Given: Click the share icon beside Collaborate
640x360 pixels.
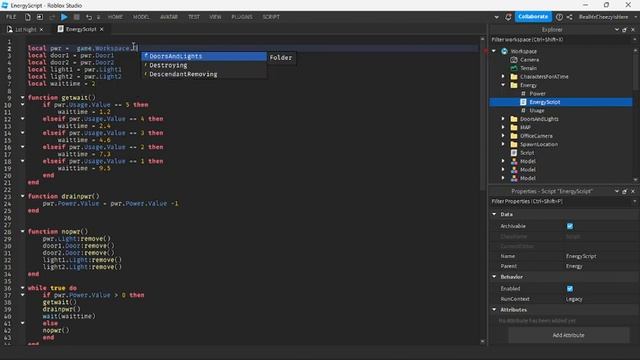Looking at the screenshot, I should [569, 17].
